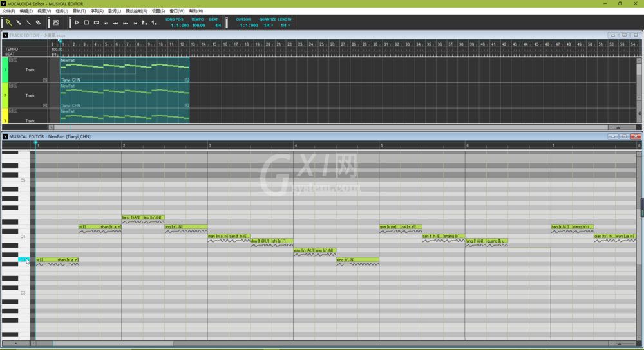
Task: Open the 歌词(L) menu
Action: click(x=115, y=11)
